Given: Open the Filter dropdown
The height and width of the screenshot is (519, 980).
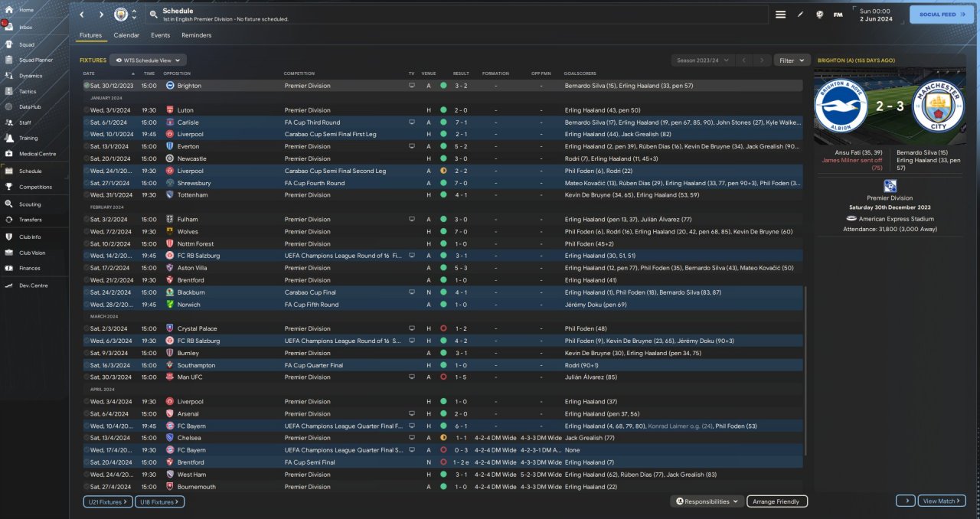Looking at the screenshot, I should (x=792, y=60).
